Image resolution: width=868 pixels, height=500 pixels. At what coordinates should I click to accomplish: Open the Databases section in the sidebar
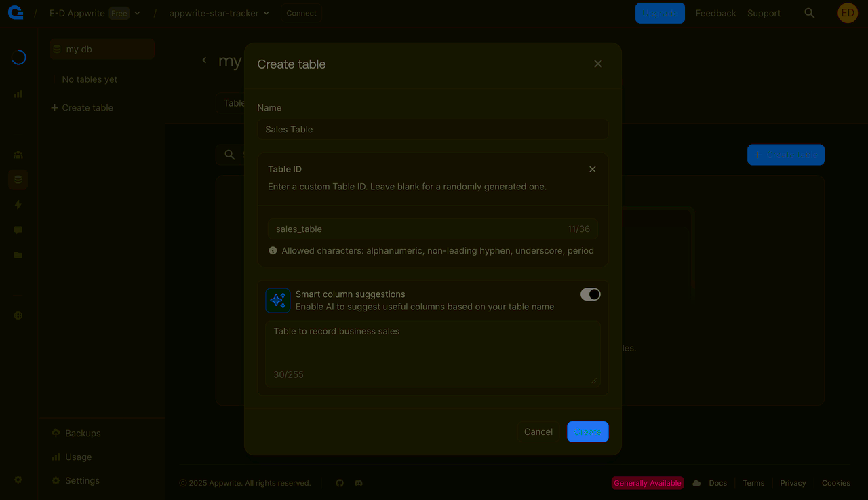point(18,179)
